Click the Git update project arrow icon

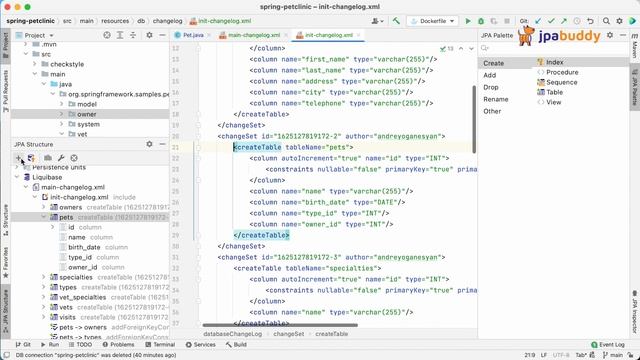click(538, 21)
